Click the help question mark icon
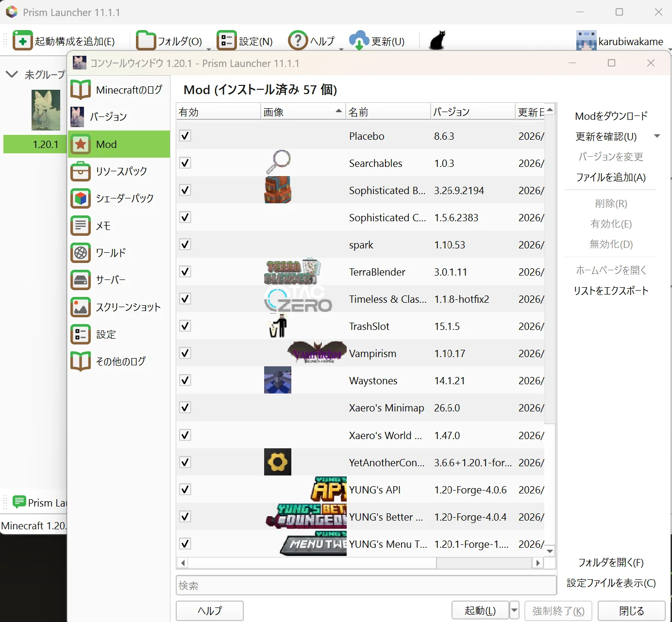The width and height of the screenshot is (672, 622). click(298, 41)
